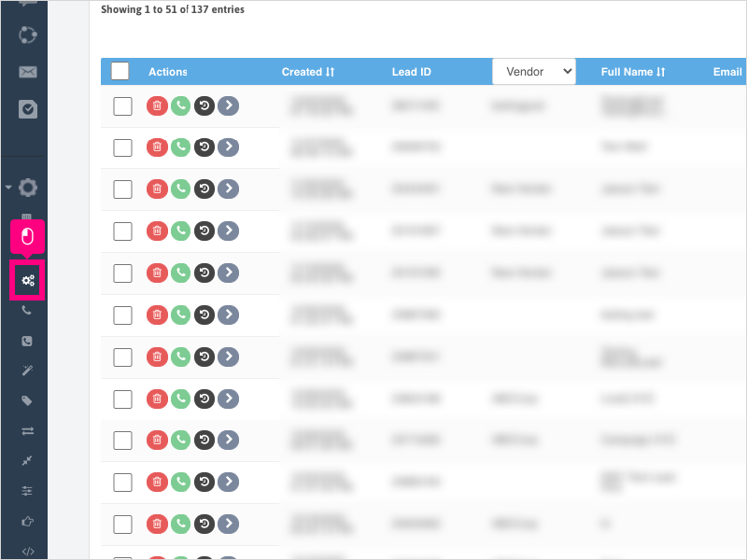The image size is (747, 560).
Task: Check the eleventh lead row checkbox
Action: point(122,525)
